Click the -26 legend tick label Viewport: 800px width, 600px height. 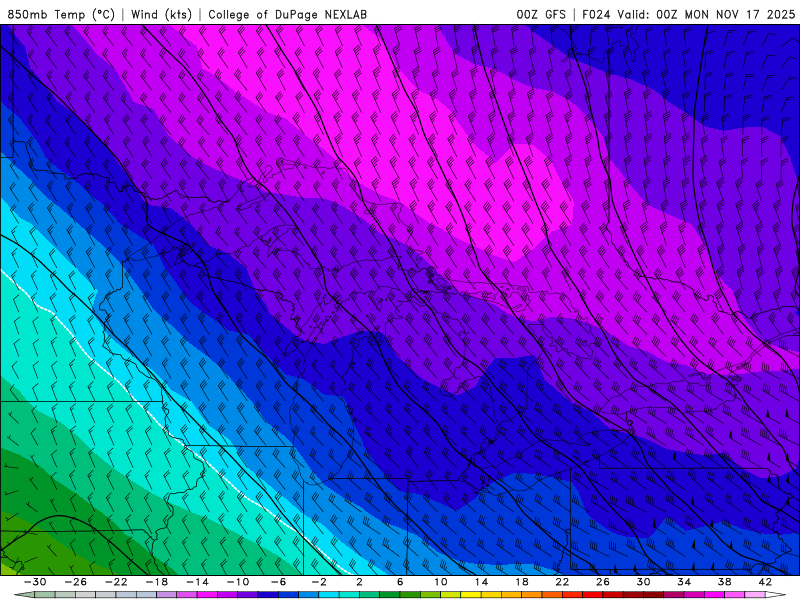pyautogui.click(x=76, y=582)
